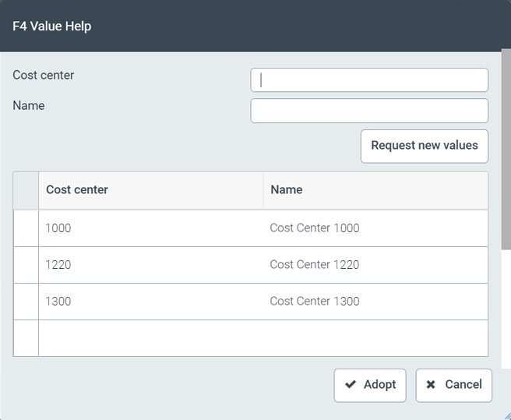Image resolution: width=511 pixels, height=420 pixels.
Task: Click the checkmark icon on the Adopt button
Action: pos(351,385)
